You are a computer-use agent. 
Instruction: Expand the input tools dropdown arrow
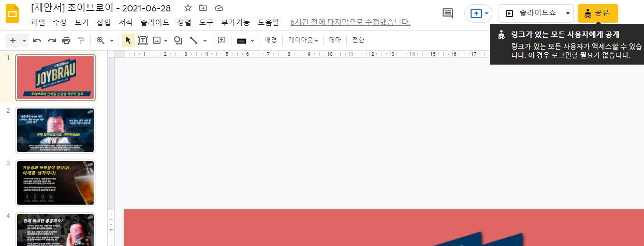(252, 40)
